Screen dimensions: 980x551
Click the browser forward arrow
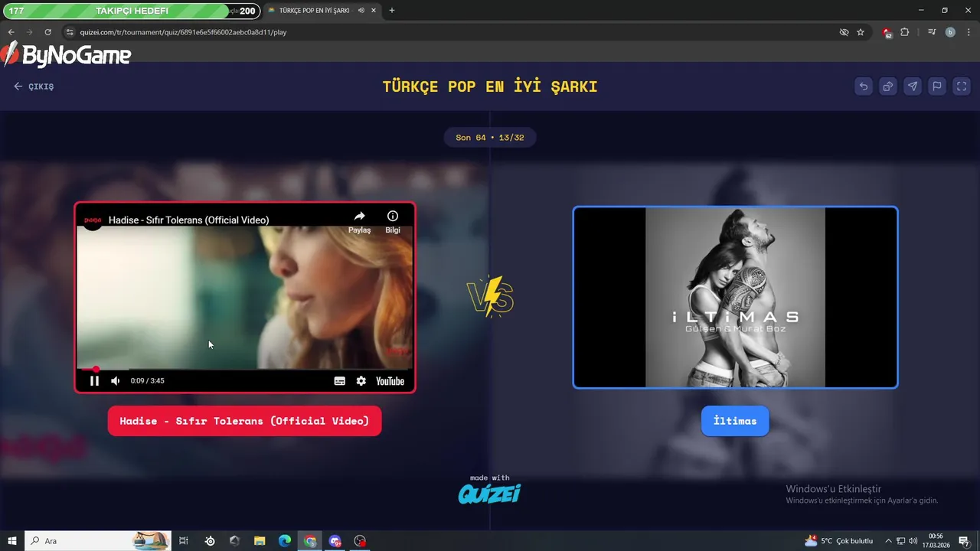point(29,32)
